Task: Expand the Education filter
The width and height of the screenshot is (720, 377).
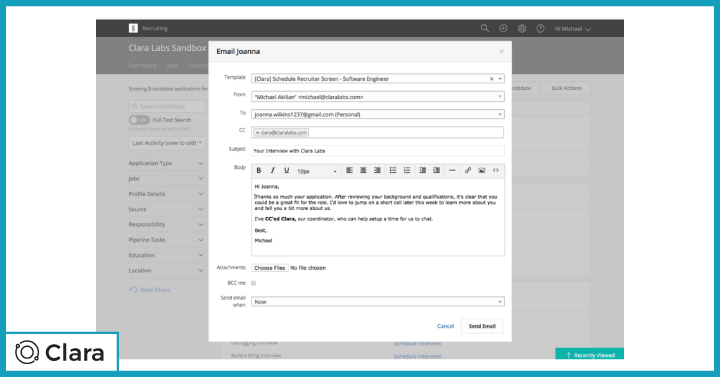Action: (166, 255)
